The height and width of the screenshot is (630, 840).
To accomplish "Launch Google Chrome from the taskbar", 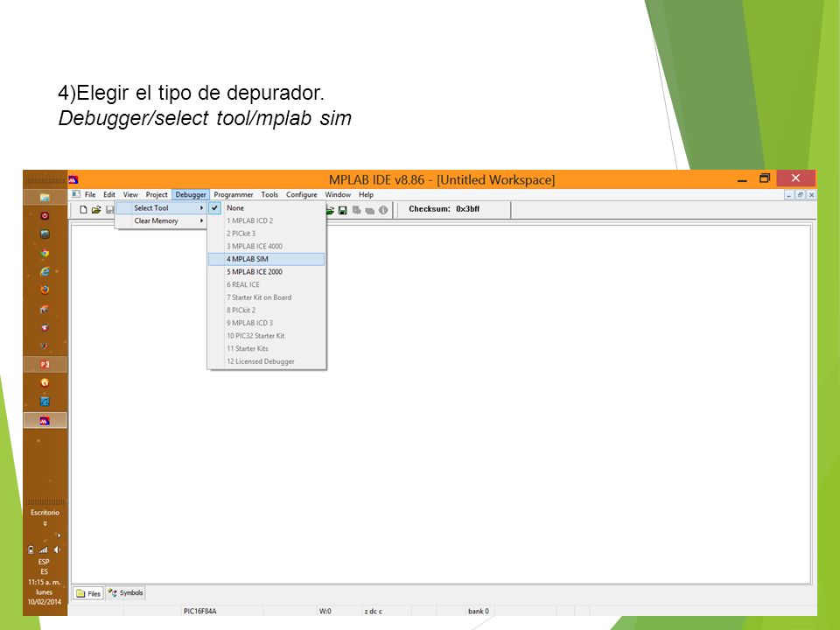I will click(45, 253).
